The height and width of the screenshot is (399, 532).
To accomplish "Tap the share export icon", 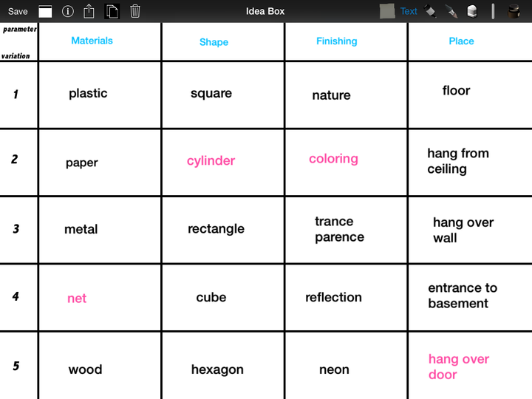I will (89, 11).
